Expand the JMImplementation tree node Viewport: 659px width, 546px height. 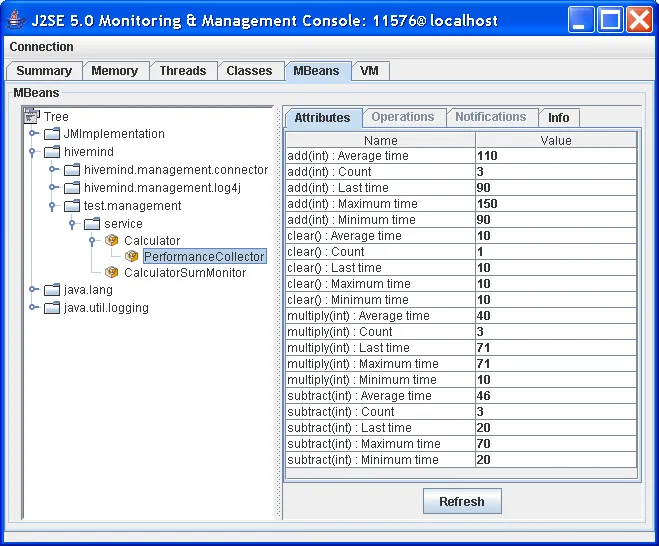coord(33,133)
